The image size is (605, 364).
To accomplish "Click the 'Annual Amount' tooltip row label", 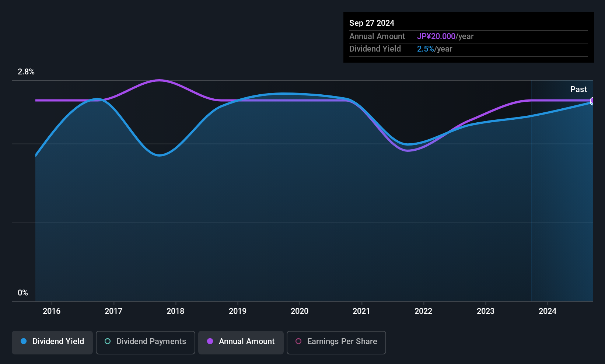I will [x=377, y=36].
